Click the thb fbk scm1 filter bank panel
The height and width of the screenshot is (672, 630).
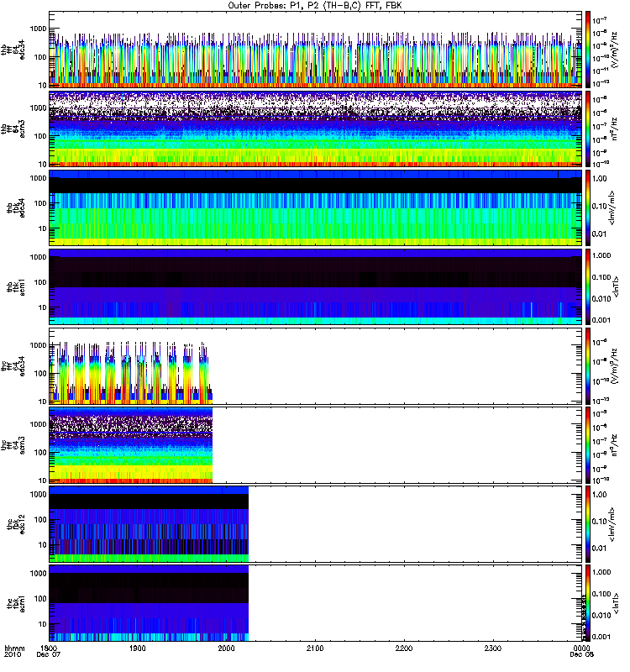315,286
